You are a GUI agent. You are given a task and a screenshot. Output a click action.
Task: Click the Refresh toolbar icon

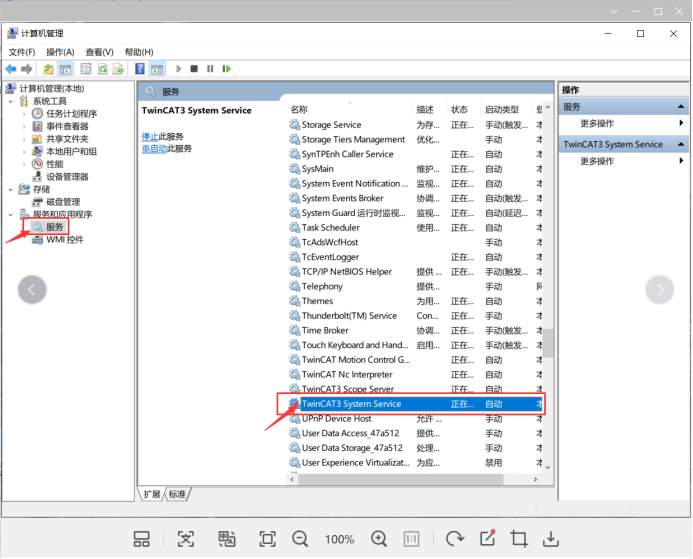coord(103,69)
